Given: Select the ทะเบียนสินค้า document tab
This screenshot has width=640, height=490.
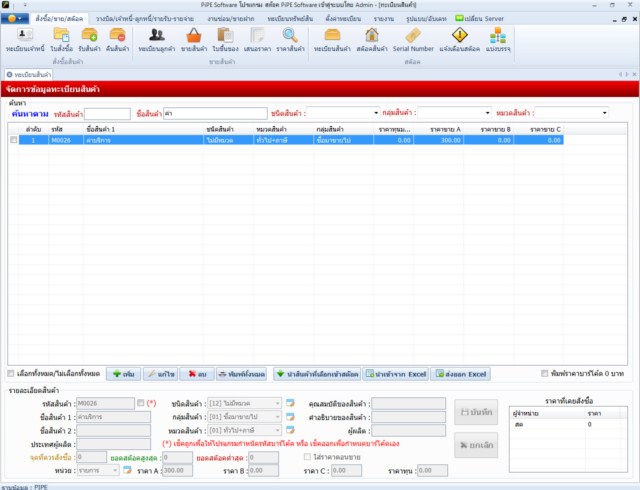Looking at the screenshot, I should (x=33, y=75).
